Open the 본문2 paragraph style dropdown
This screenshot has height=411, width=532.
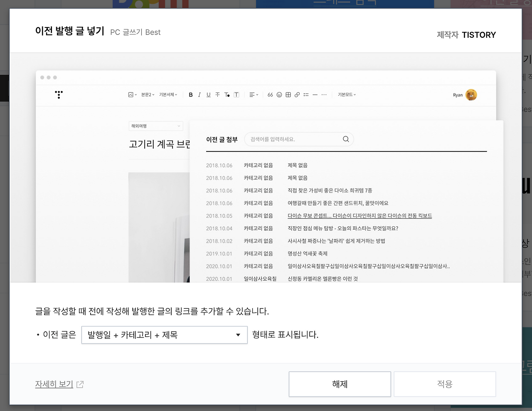pyautogui.click(x=148, y=95)
